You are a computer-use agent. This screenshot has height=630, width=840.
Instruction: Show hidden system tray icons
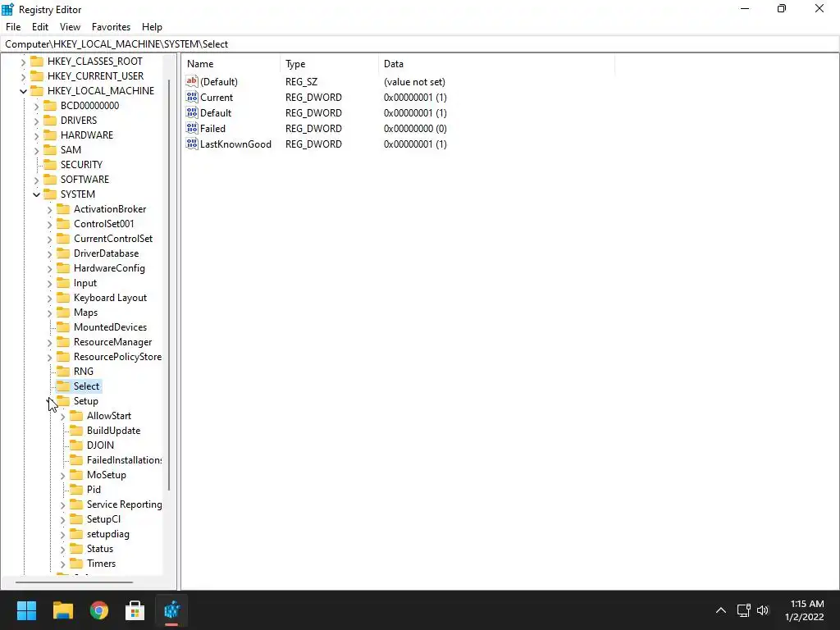721,610
